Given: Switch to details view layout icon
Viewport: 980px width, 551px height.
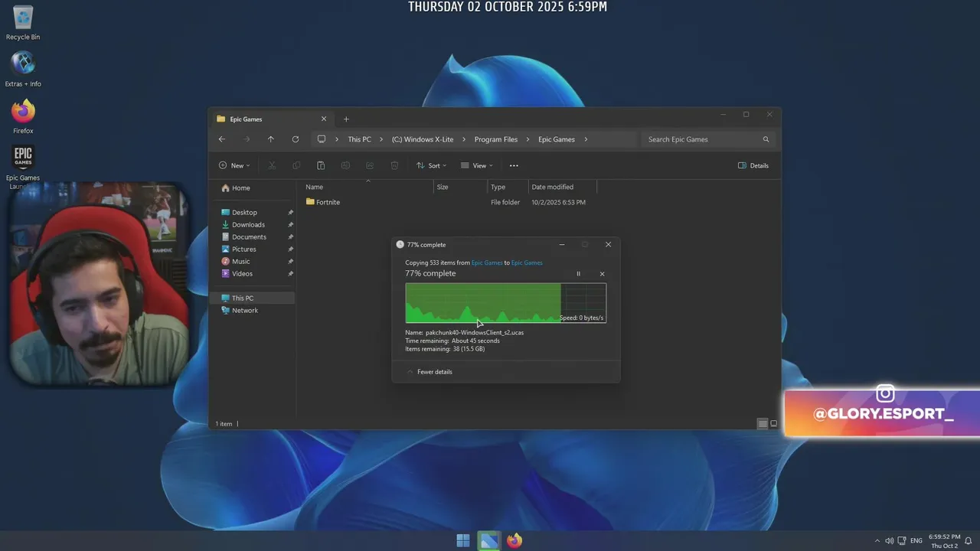Looking at the screenshot, I should (x=762, y=423).
